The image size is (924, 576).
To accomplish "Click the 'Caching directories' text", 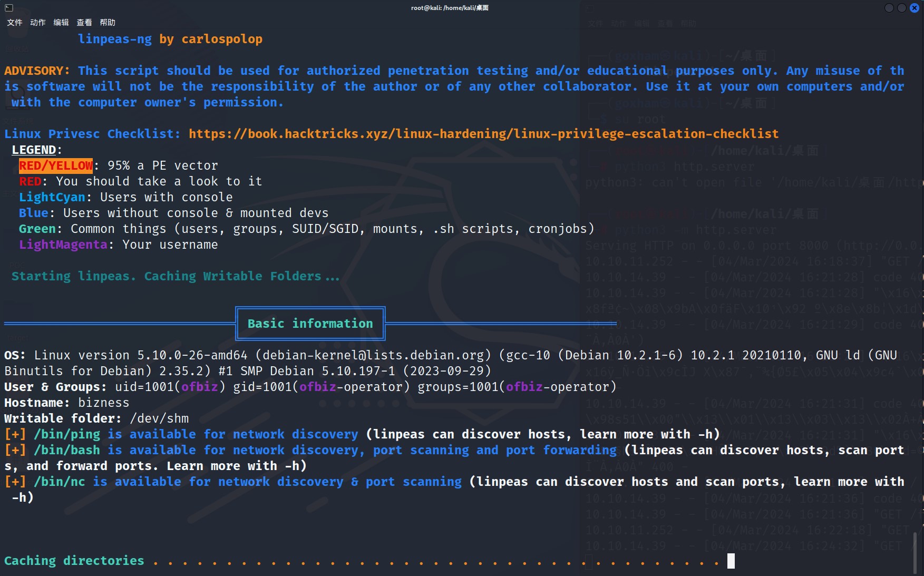I will [x=74, y=561].
